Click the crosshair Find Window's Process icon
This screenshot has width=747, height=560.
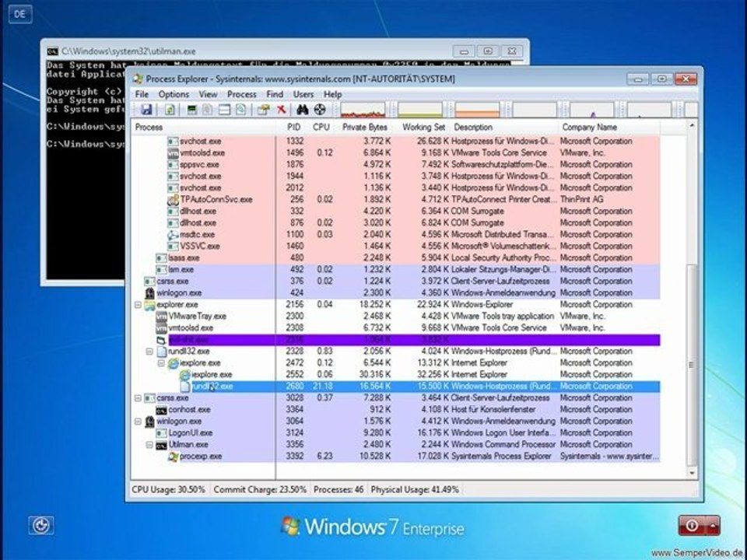(x=320, y=110)
